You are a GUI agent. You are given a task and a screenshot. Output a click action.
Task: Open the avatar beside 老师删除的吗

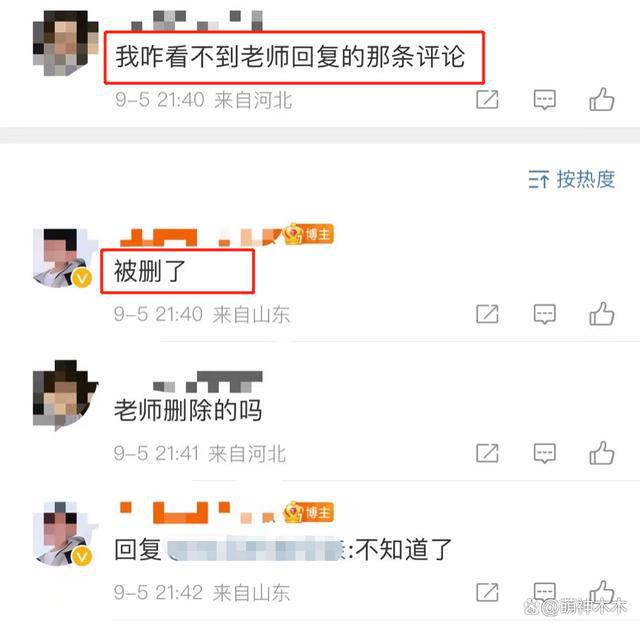pyautogui.click(x=65, y=394)
